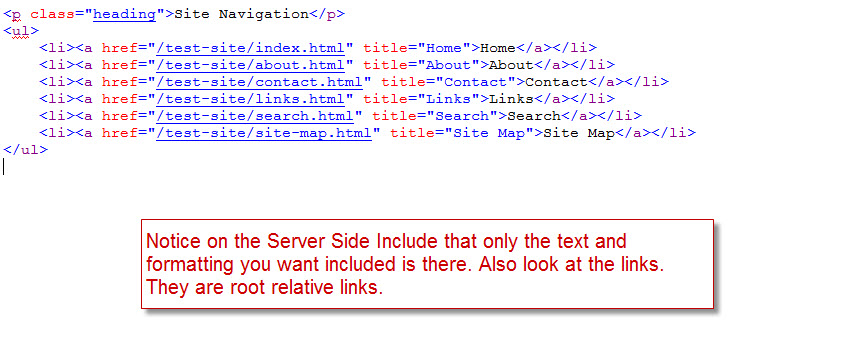Click anchor text Home before its </a>
Screen dimensions: 848x364
pyautogui.click(x=498, y=48)
